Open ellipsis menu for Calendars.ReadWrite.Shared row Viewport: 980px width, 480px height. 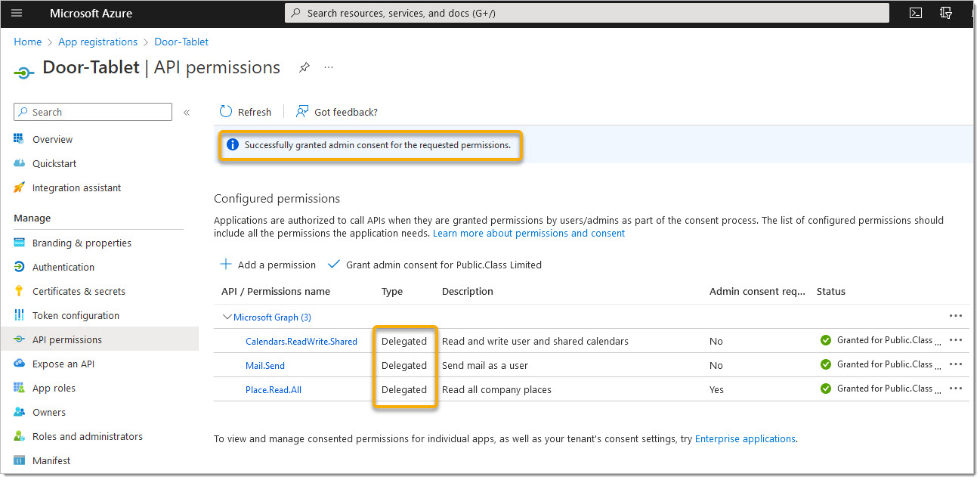click(x=956, y=340)
